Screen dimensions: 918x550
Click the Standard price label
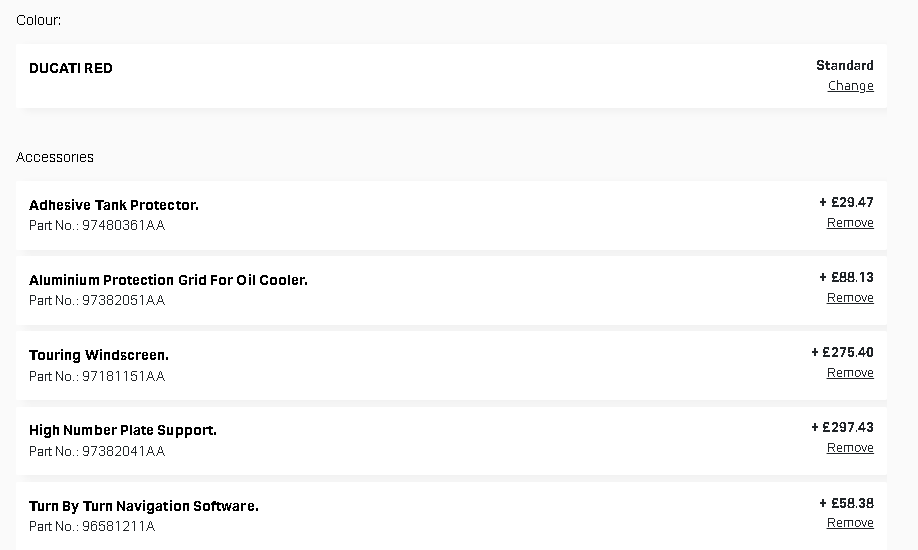point(845,66)
